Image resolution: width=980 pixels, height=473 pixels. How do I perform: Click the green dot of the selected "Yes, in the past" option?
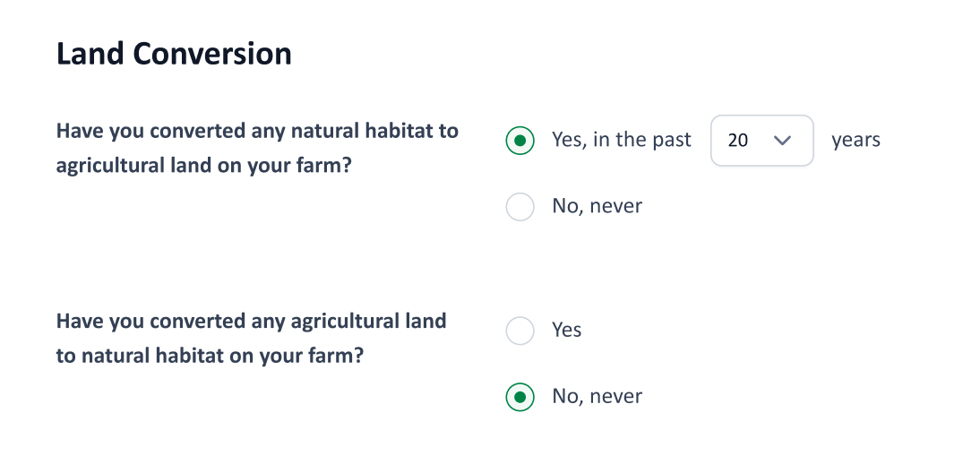[x=520, y=141]
